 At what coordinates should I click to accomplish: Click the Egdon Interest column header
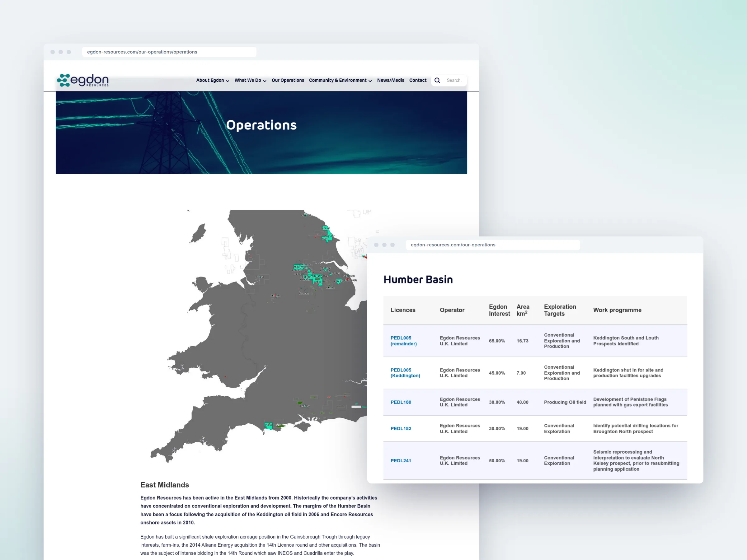(x=500, y=310)
